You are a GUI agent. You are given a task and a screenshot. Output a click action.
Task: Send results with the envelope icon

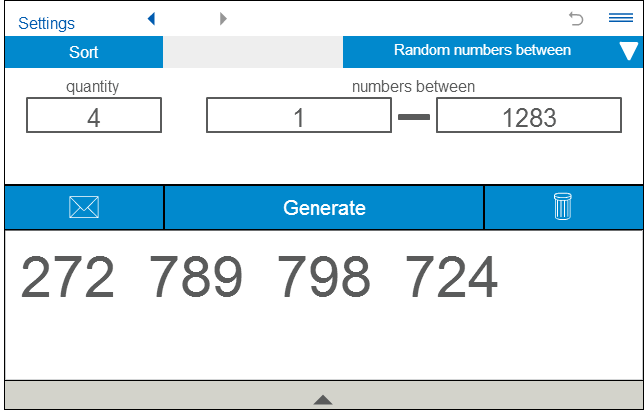(x=84, y=207)
